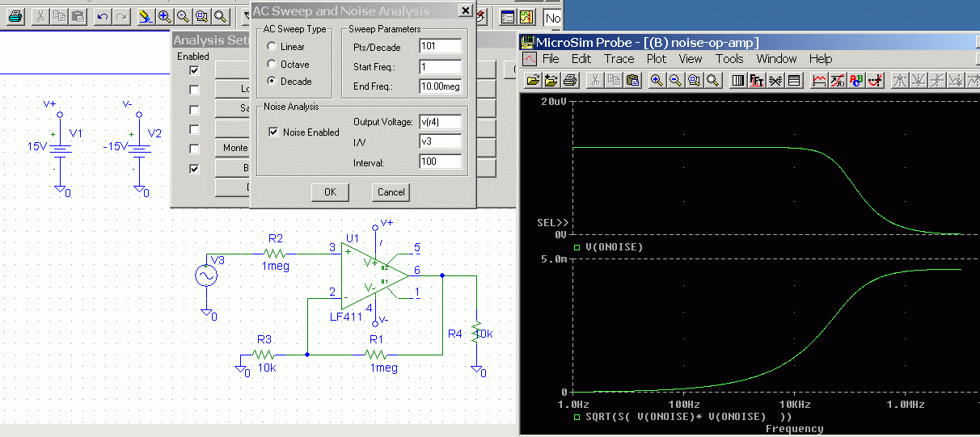Toggle the first Enabled checkbox in Analysis Setup
This screenshot has width=980, height=437.
[x=194, y=70]
